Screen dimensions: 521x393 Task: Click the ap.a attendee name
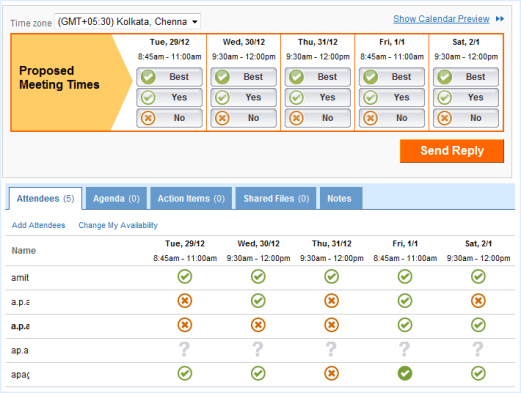(20, 351)
